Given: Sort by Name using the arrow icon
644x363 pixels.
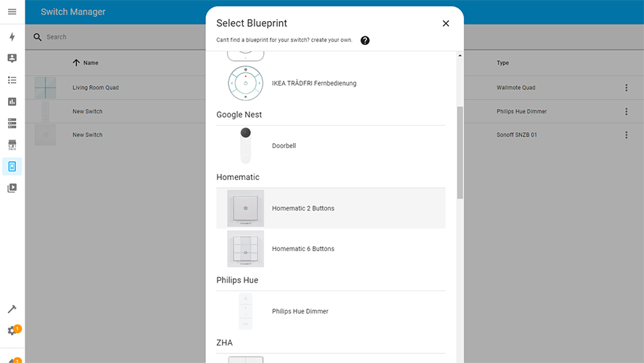Looking at the screenshot, I should pos(76,63).
